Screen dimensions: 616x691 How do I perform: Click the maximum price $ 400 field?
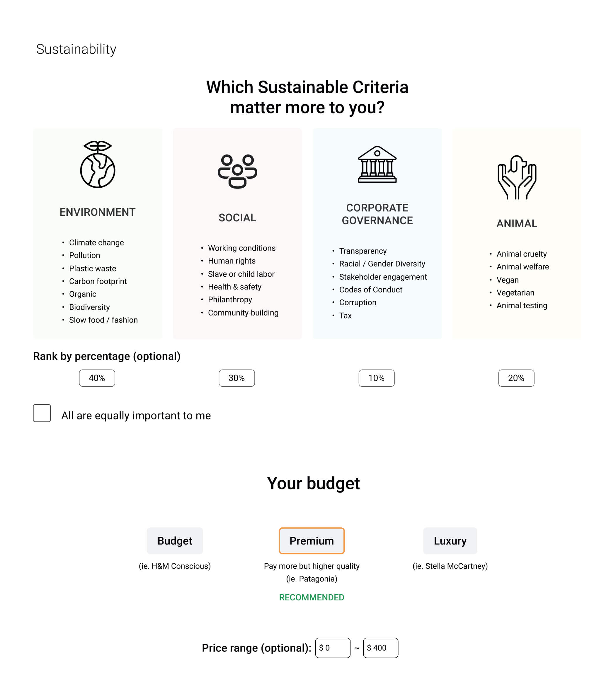[380, 648]
